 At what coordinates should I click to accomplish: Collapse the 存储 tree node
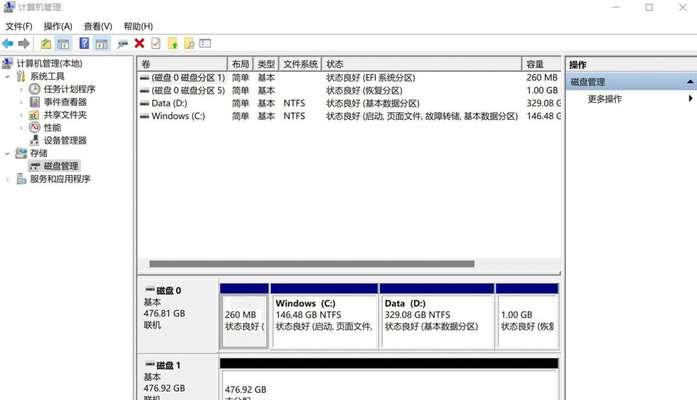[x=8, y=153]
